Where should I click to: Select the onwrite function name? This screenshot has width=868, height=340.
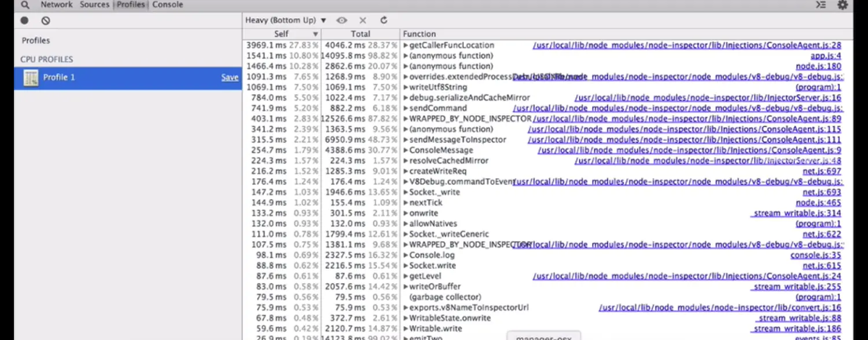(x=424, y=213)
